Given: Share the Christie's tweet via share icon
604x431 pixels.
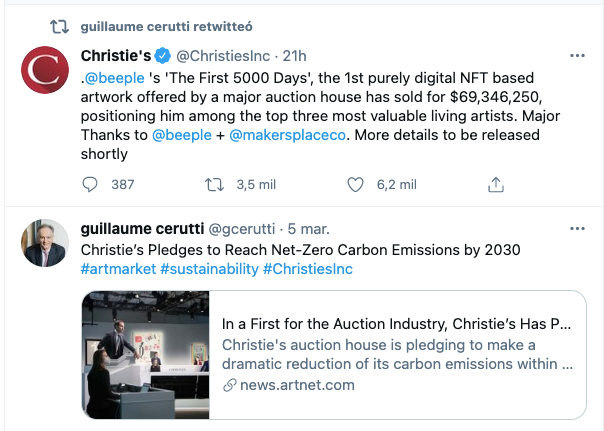Looking at the screenshot, I should tap(495, 185).
